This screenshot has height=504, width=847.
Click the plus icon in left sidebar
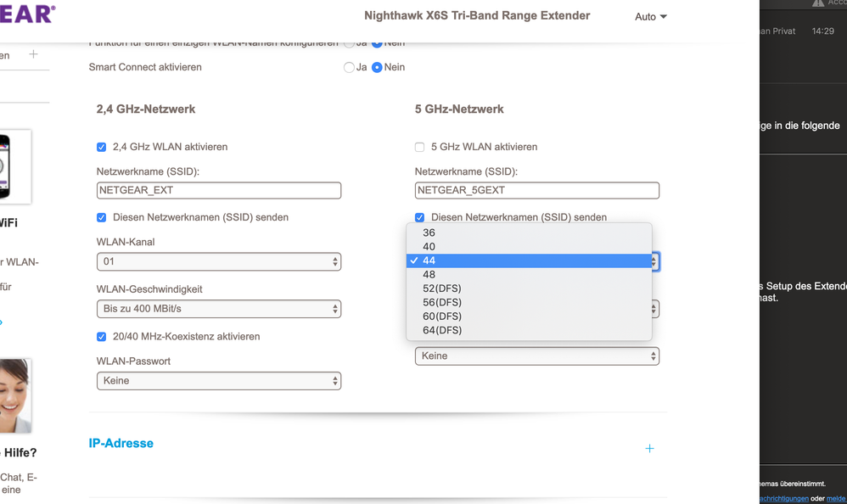pyautogui.click(x=33, y=54)
